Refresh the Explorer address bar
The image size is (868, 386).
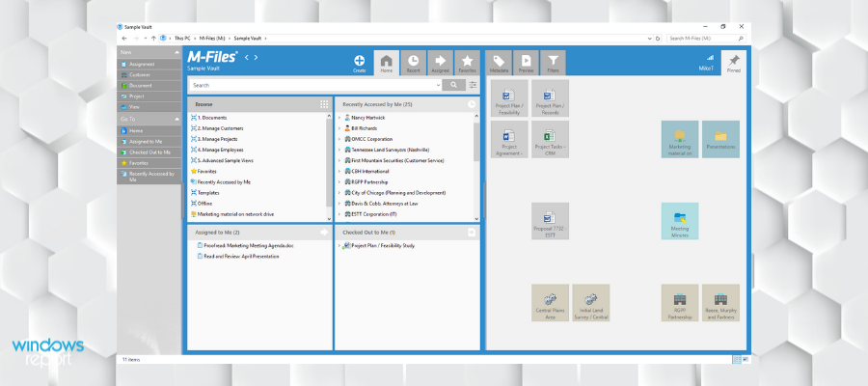point(658,39)
